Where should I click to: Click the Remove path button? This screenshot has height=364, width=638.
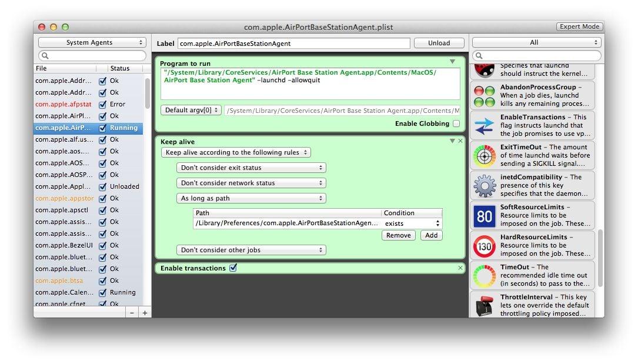click(x=398, y=235)
